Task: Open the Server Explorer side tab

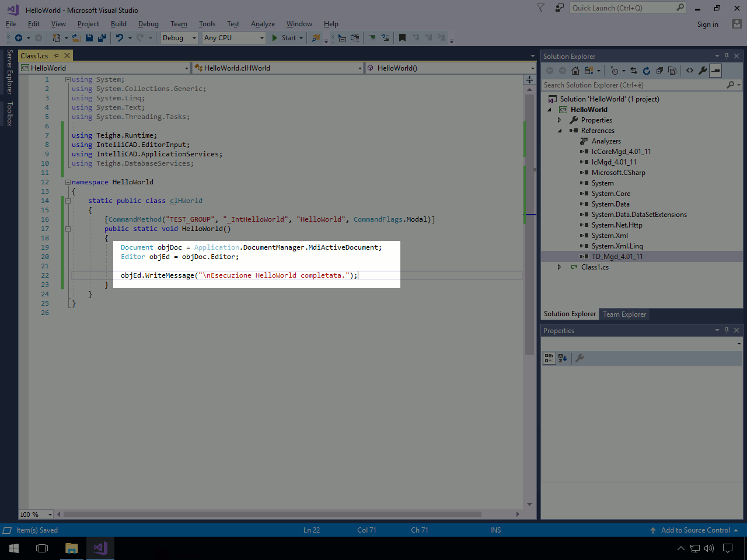Action: coord(9,72)
